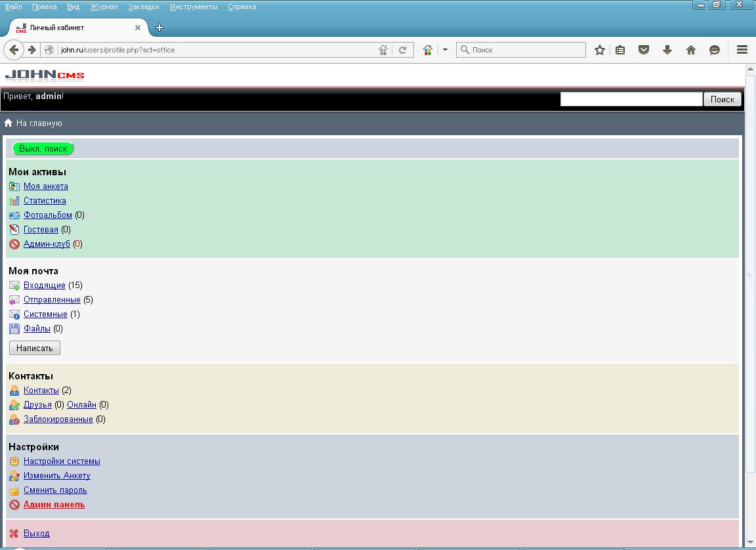The height and width of the screenshot is (550, 756).
Task: Reload the page with the refresh icon
Action: (x=402, y=50)
